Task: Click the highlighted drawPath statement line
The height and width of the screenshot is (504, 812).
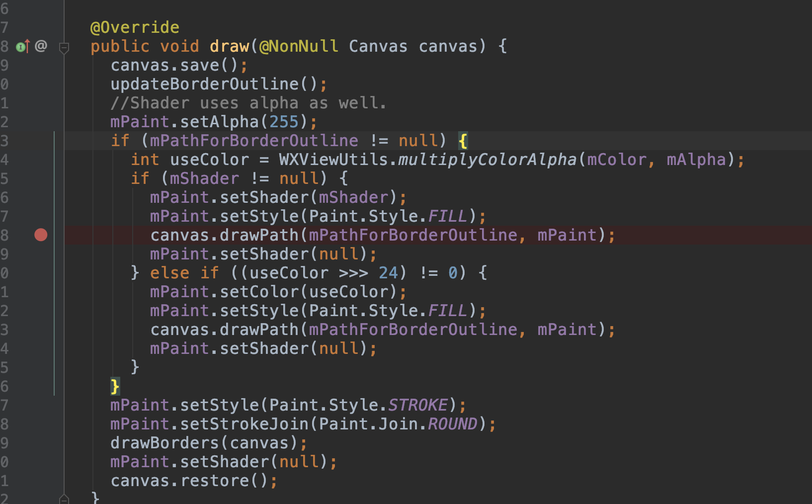Action: (383, 235)
